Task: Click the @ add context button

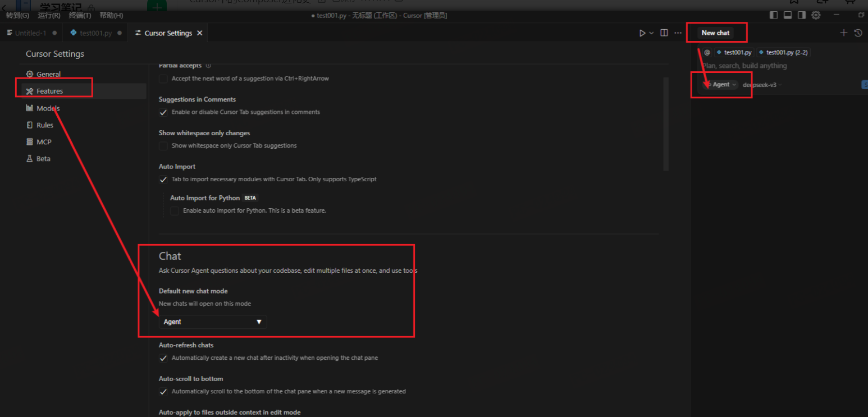Action: [x=707, y=52]
